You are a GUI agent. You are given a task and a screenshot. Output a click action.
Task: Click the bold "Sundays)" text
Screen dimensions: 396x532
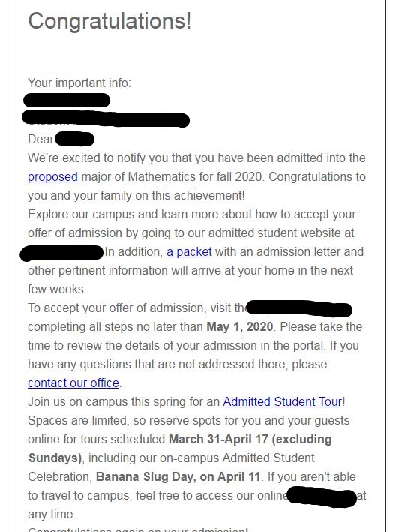point(55,458)
